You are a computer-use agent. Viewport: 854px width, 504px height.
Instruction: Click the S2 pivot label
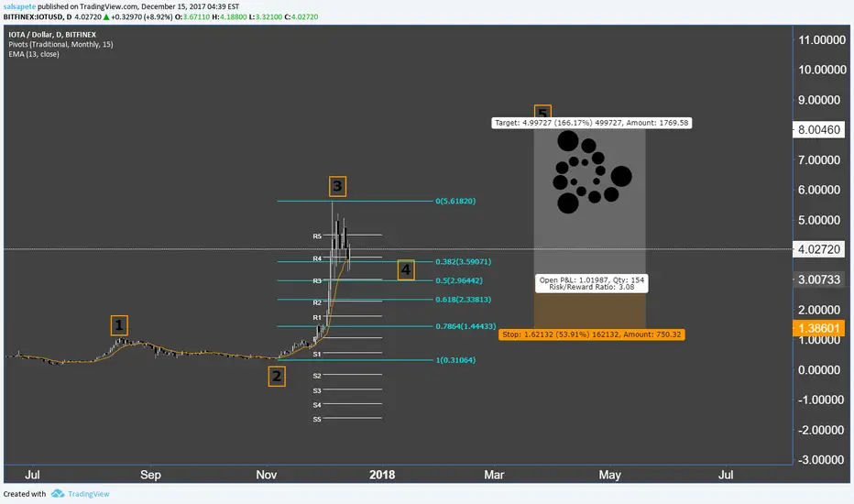point(317,376)
